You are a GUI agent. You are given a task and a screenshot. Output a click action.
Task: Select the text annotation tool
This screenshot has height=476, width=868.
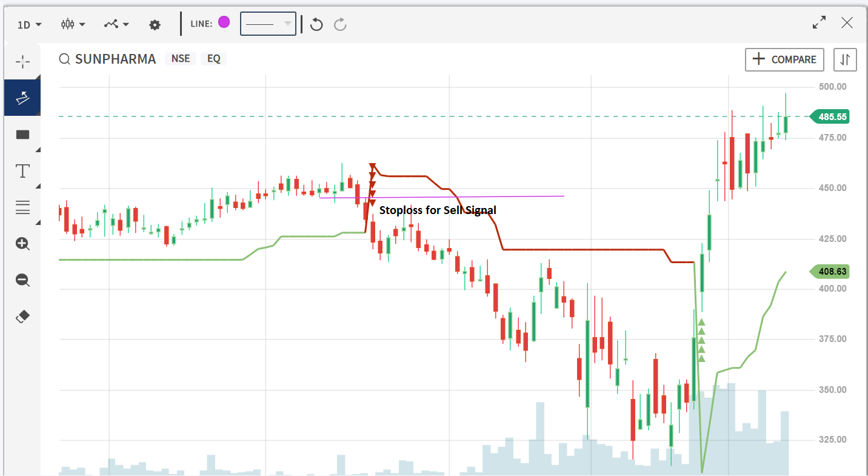pyautogui.click(x=22, y=171)
